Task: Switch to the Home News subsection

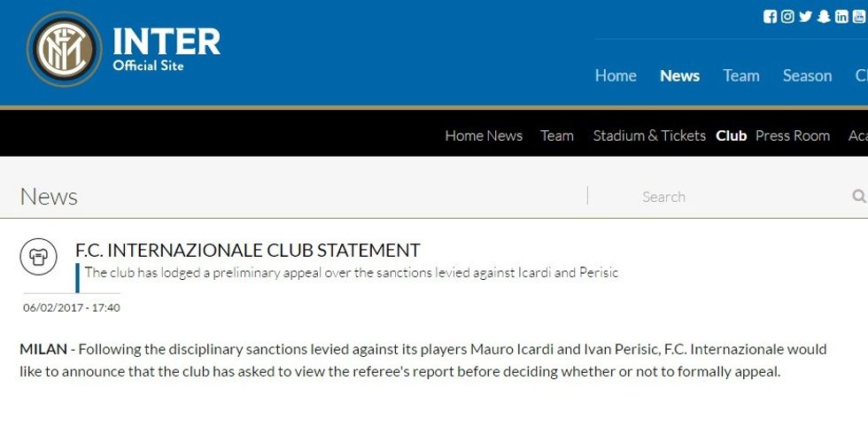Action: click(484, 136)
